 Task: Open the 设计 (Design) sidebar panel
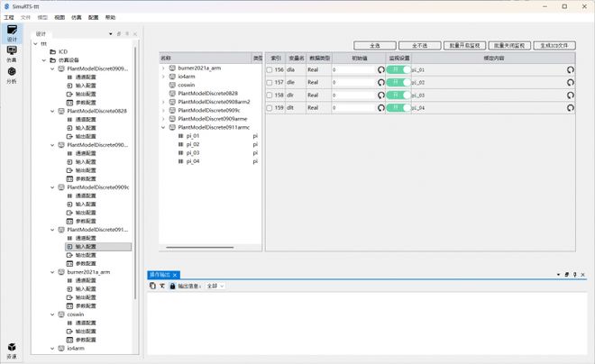[12, 33]
